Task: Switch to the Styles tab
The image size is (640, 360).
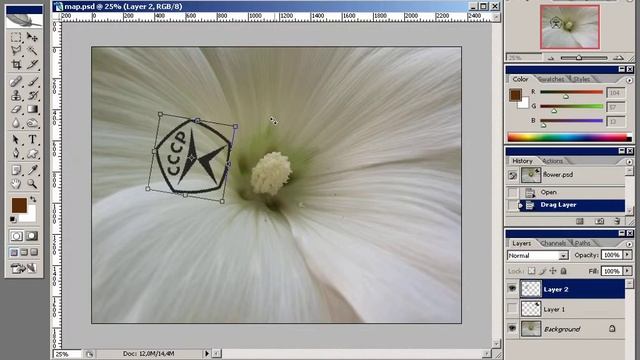Action: pos(582,79)
